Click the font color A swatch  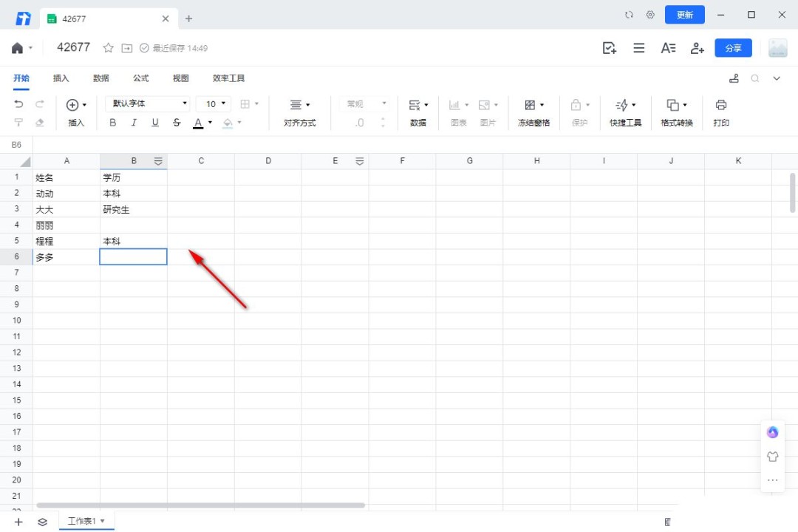tap(198, 123)
